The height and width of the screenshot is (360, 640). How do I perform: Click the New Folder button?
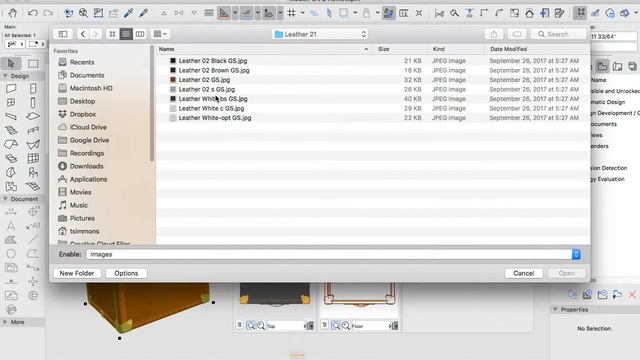pyautogui.click(x=77, y=273)
